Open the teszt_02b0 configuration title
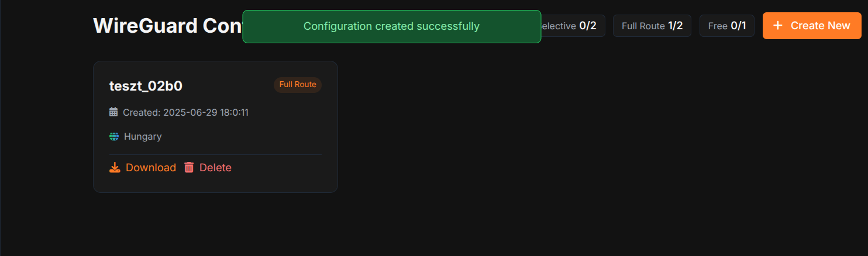The image size is (868, 256). pyautogui.click(x=146, y=86)
